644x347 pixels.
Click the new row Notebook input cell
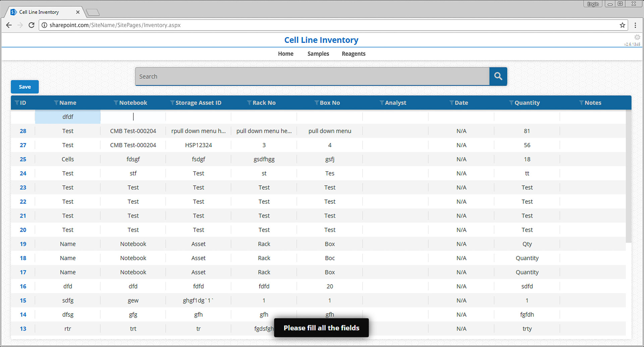click(x=133, y=117)
